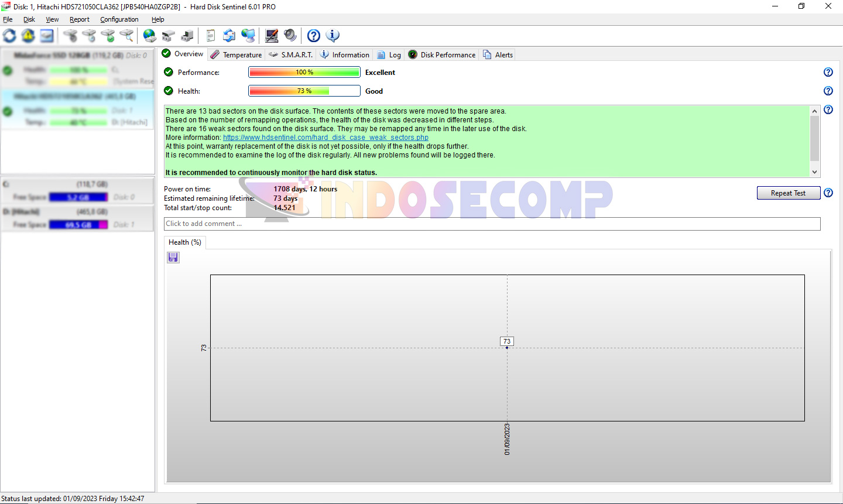843x504 pixels.
Task: Click the status text scrollbar up arrow
Action: [x=814, y=111]
